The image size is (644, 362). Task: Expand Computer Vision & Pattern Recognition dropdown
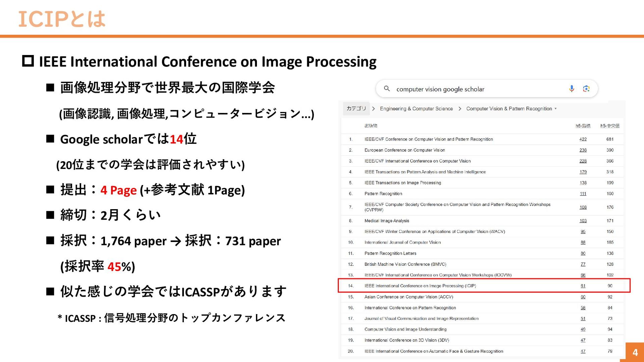tap(511, 109)
